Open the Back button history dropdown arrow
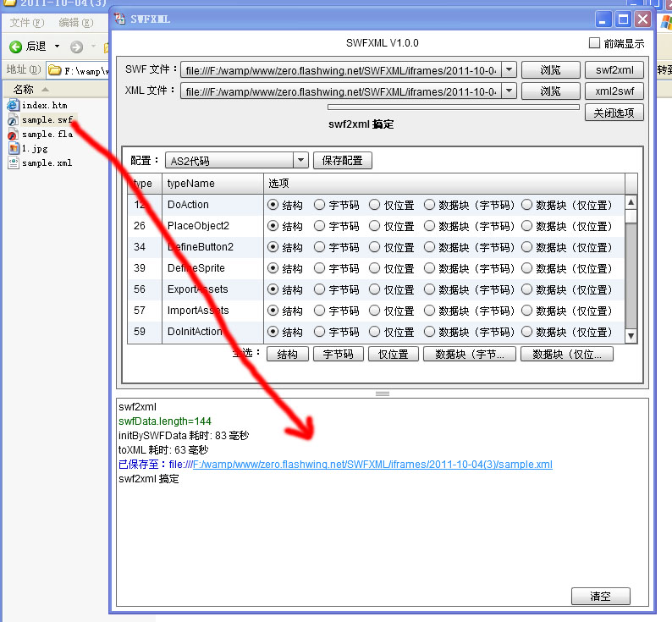 coord(57,47)
